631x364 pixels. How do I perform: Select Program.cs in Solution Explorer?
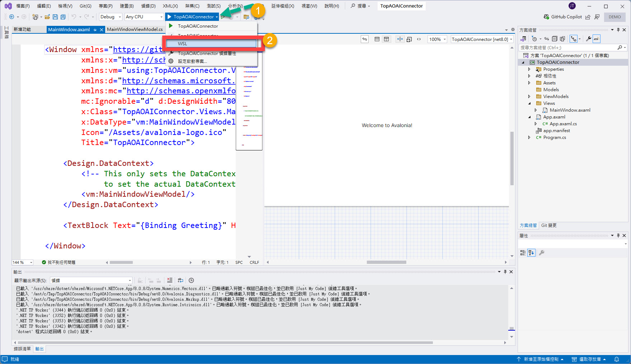click(x=555, y=137)
